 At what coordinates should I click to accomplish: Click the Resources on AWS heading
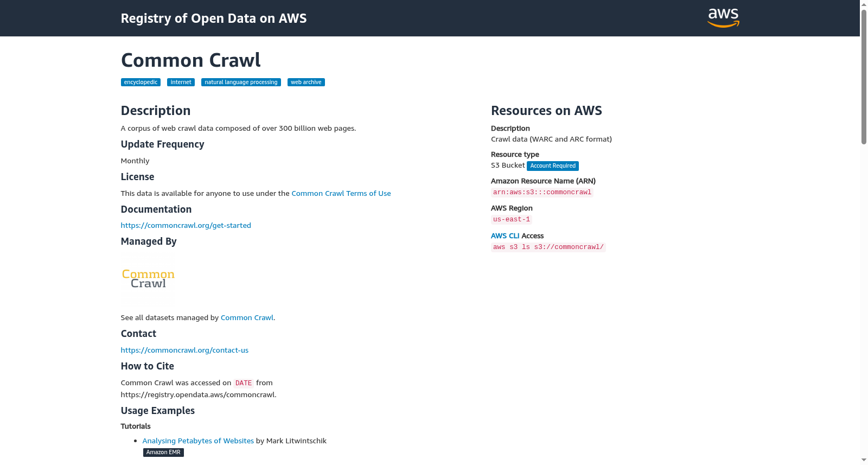click(546, 111)
